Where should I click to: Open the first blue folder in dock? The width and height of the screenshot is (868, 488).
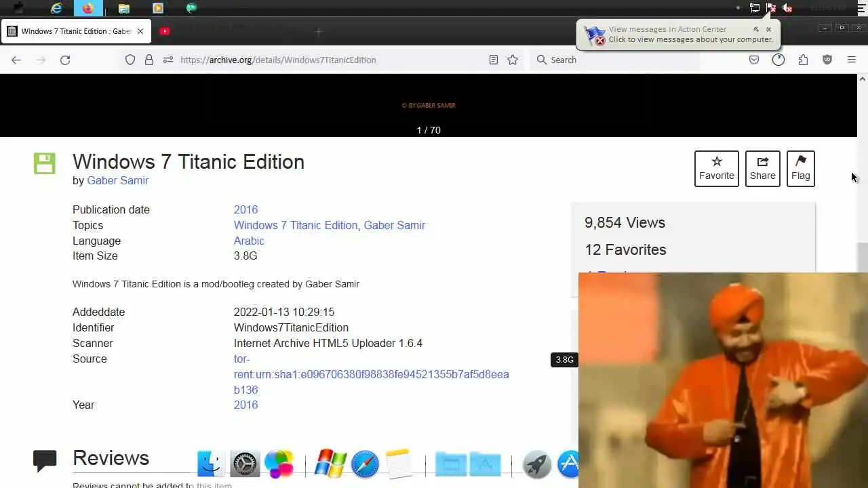[451, 464]
